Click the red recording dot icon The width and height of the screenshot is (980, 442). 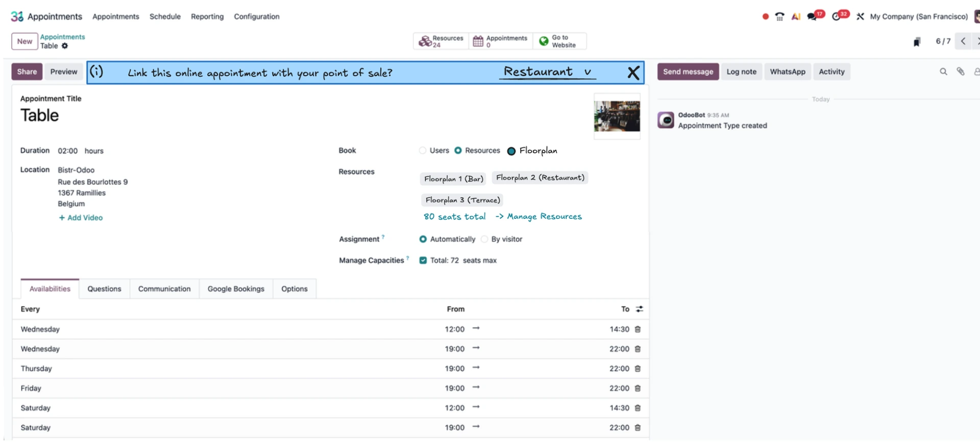tap(765, 16)
